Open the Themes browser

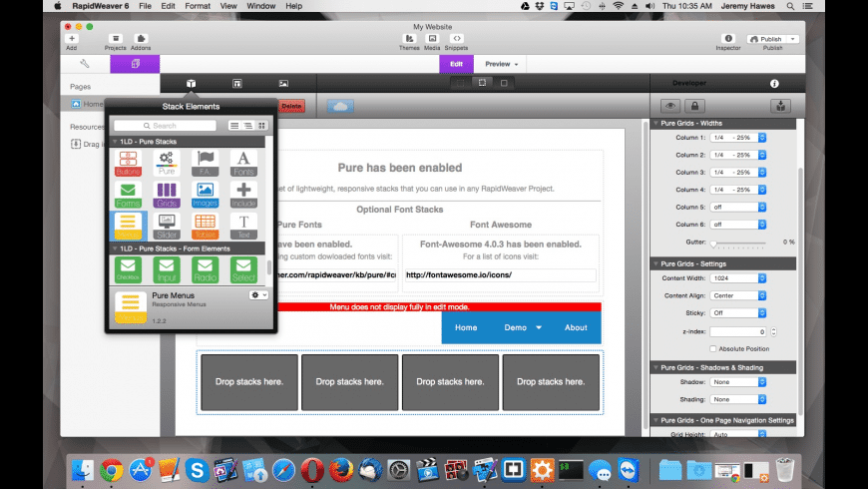click(x=409, y=42)
